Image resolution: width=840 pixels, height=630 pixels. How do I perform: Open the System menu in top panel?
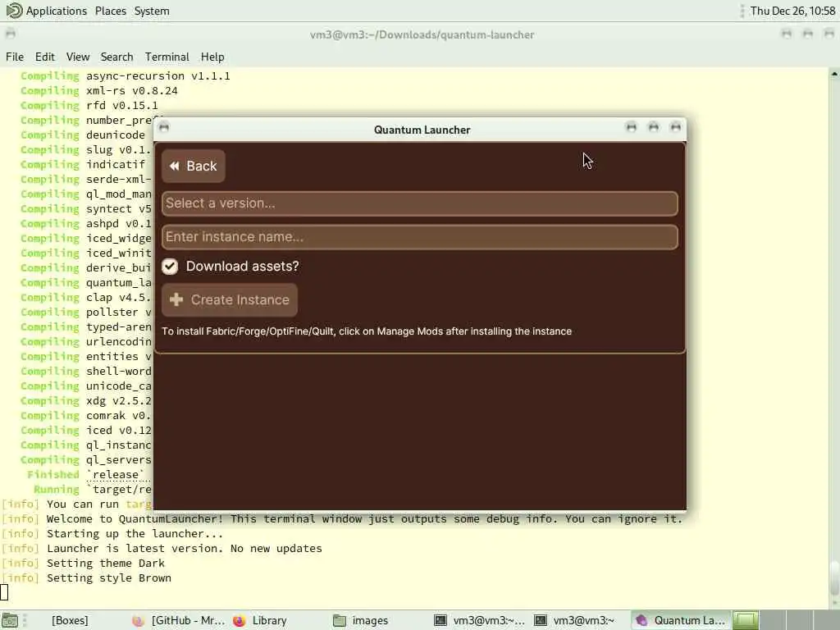tap(152, 11)
